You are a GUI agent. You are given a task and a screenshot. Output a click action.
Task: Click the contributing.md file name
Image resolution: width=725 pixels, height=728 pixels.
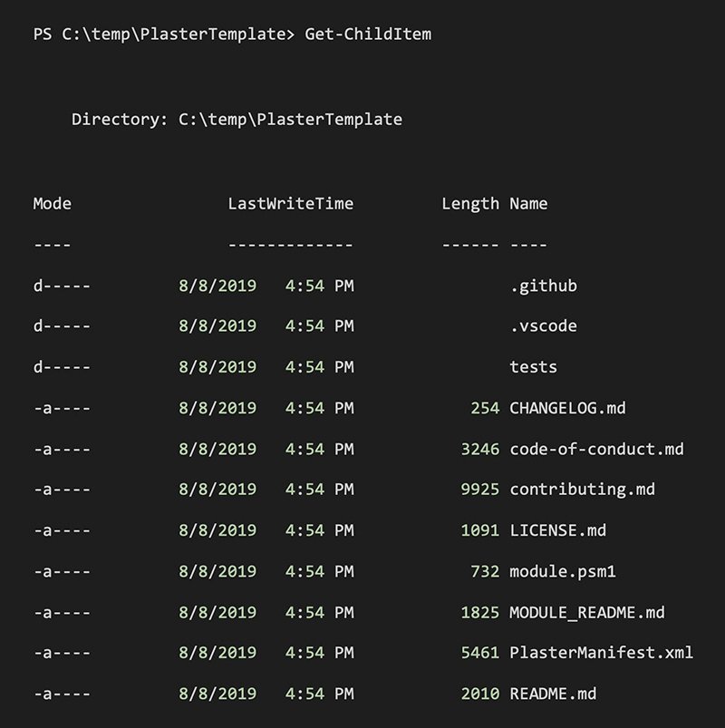582,490
